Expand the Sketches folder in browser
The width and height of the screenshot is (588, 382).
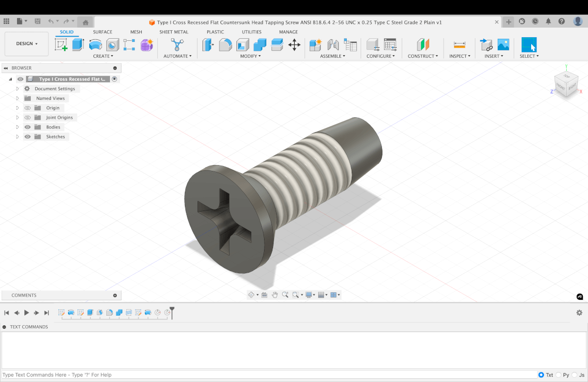point(16,136)
